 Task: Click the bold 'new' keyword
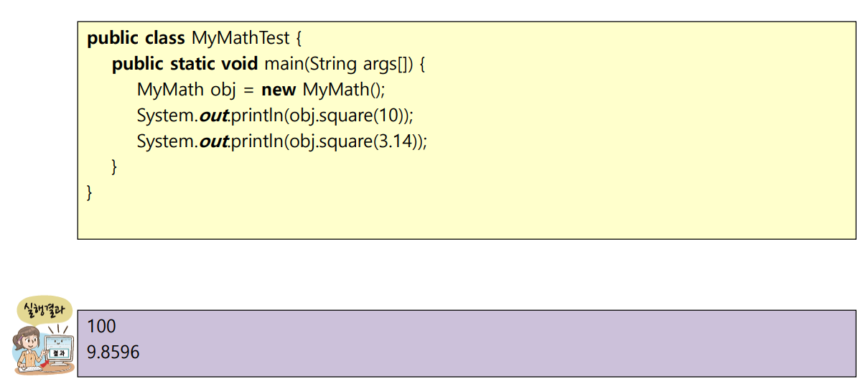point(279,90)
